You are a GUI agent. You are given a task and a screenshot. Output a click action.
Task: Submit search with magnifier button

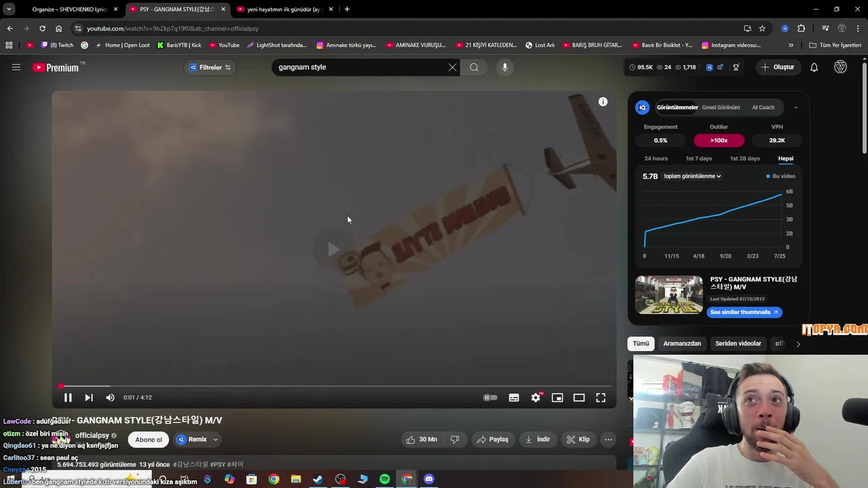(x=474, y=67)
